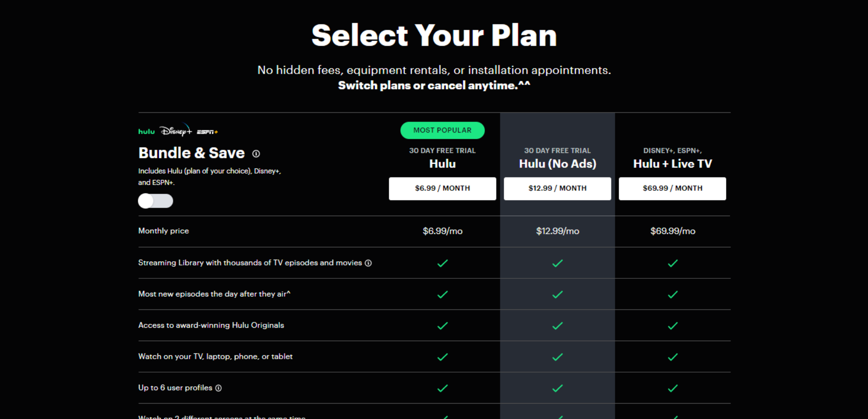Click the info icon beside Bundle & Save
868x419 pixels.
256,154
